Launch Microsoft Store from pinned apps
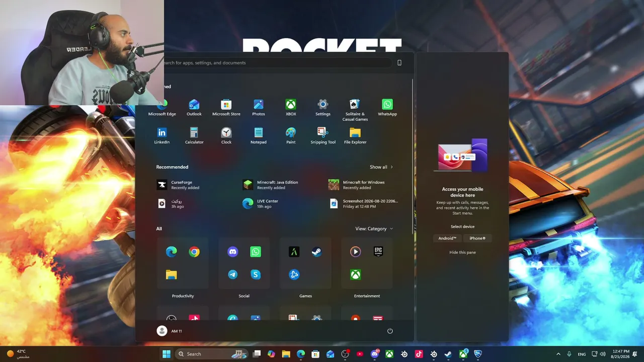 tap(226, 108)
